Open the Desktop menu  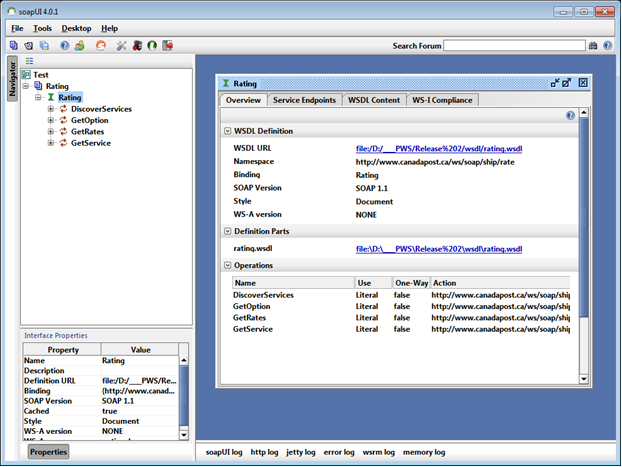point(76,29)
